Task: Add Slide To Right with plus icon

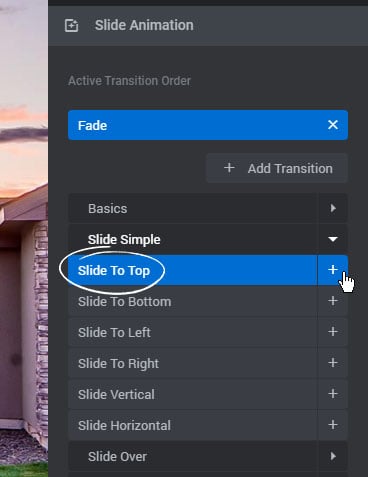Action: point(333,363)
